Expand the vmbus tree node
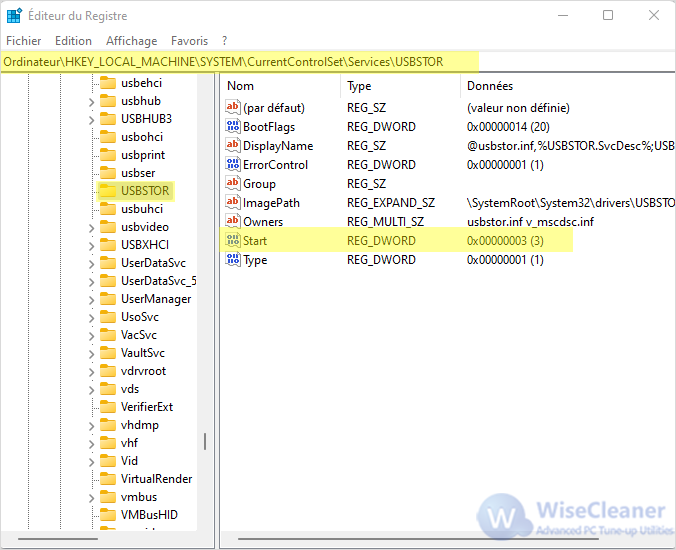Image resolution: width=676 pixels, height=550 pixels. pos(91,498)
